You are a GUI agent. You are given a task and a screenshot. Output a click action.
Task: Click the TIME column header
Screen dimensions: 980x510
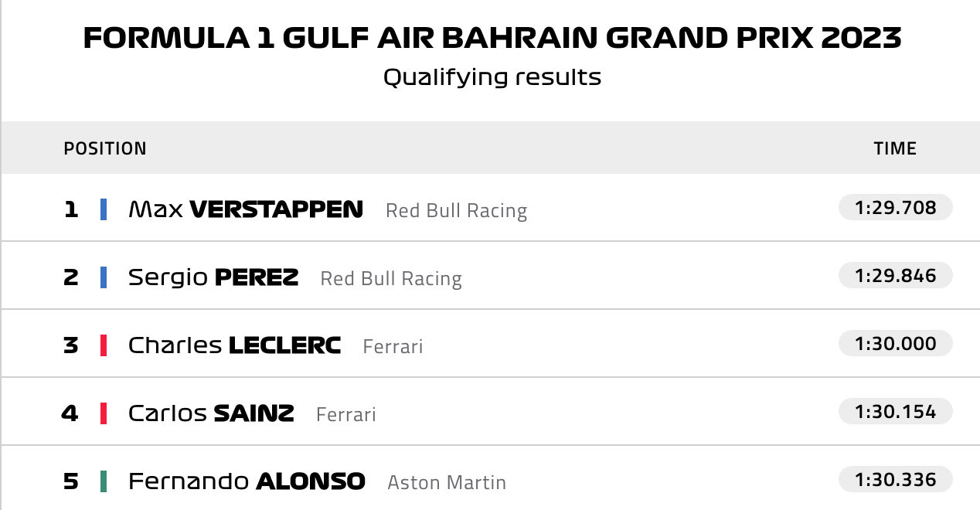coord(895,148)
